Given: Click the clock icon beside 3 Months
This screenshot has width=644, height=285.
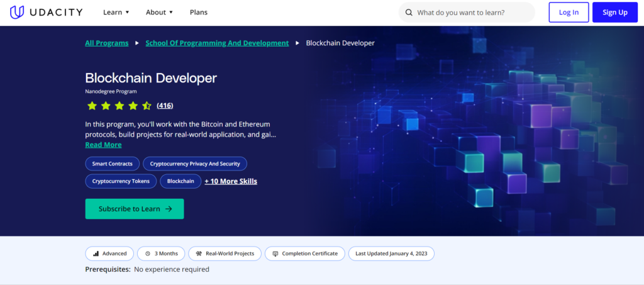Looking at the screenshot, I should (148, 254).
